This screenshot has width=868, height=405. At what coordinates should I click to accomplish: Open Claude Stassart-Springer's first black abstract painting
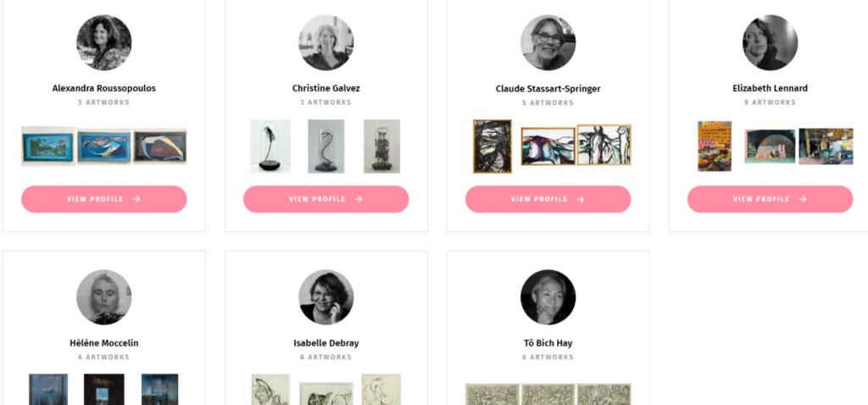[x=492, y=146]
